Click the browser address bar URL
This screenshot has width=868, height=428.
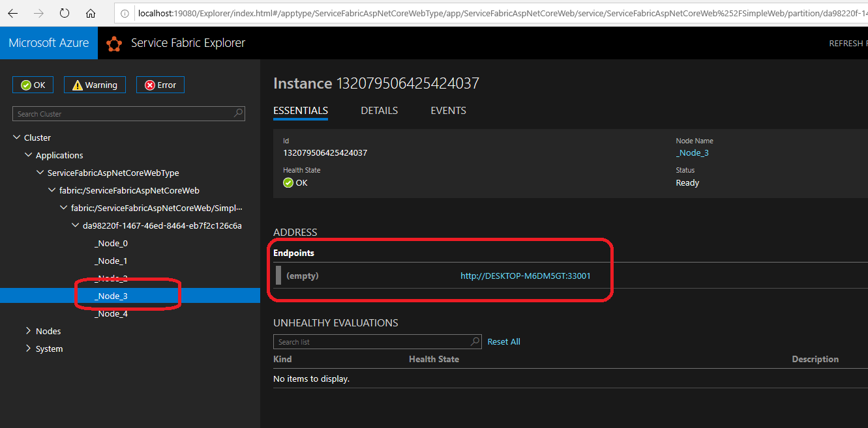click(x=502, y=13)
